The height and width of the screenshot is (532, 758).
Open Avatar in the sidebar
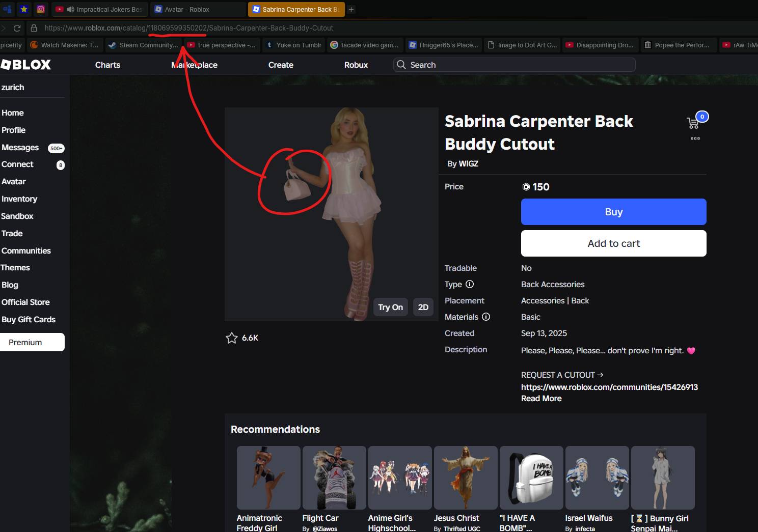pyautogui.click(x=14, y=182)
